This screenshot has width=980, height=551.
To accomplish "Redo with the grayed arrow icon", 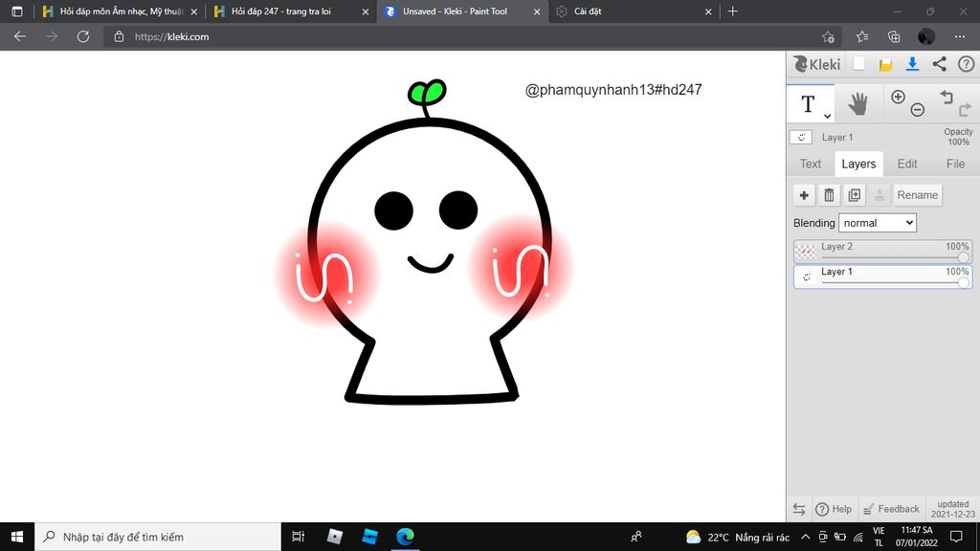I will pos(965,110).
